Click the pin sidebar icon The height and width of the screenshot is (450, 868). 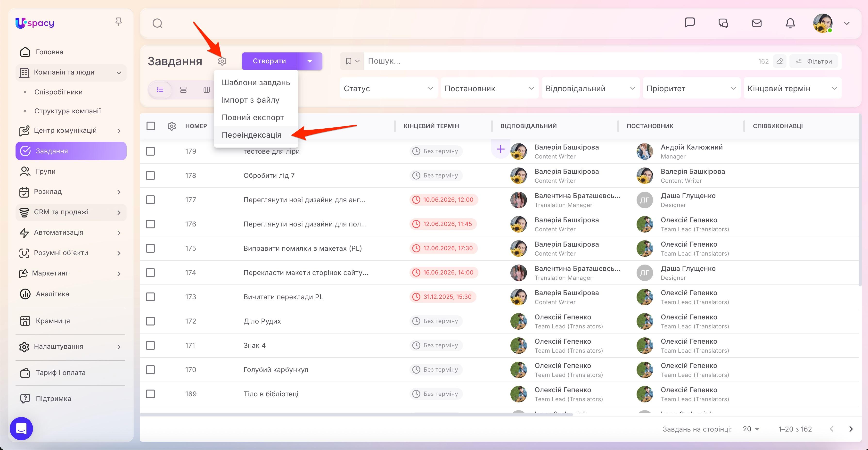point(118,22)
